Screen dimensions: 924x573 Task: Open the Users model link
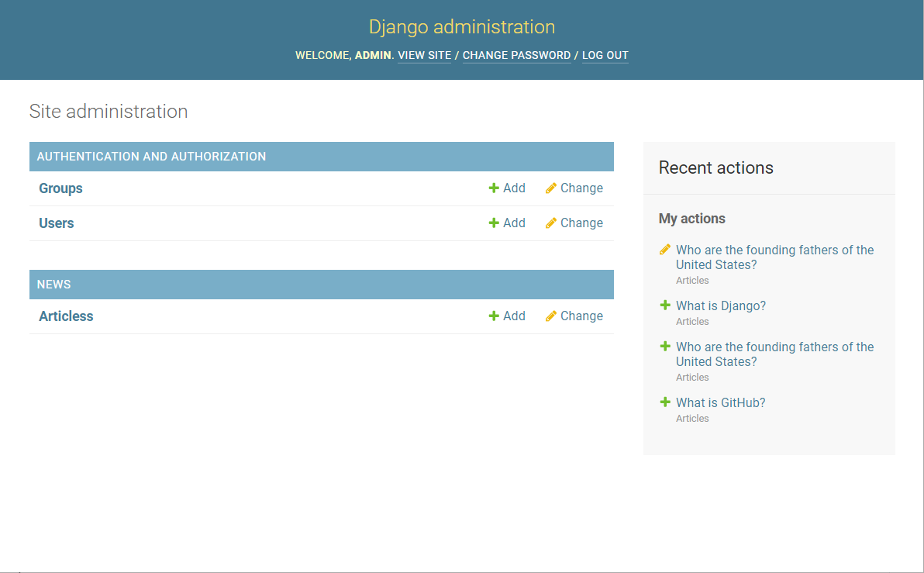[57, 223]
